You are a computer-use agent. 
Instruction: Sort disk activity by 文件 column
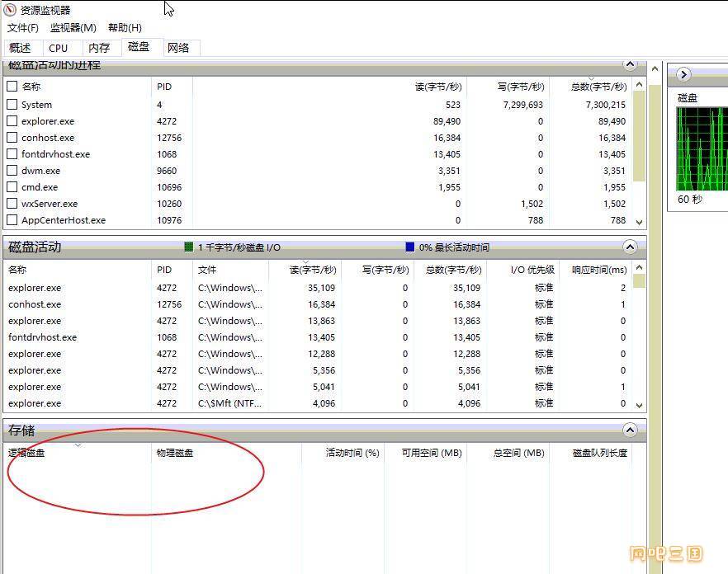207,270
